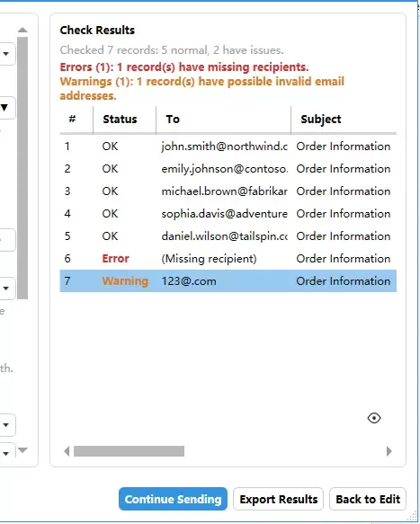
Task: Click Export Results button
Action: pos(278,499)
